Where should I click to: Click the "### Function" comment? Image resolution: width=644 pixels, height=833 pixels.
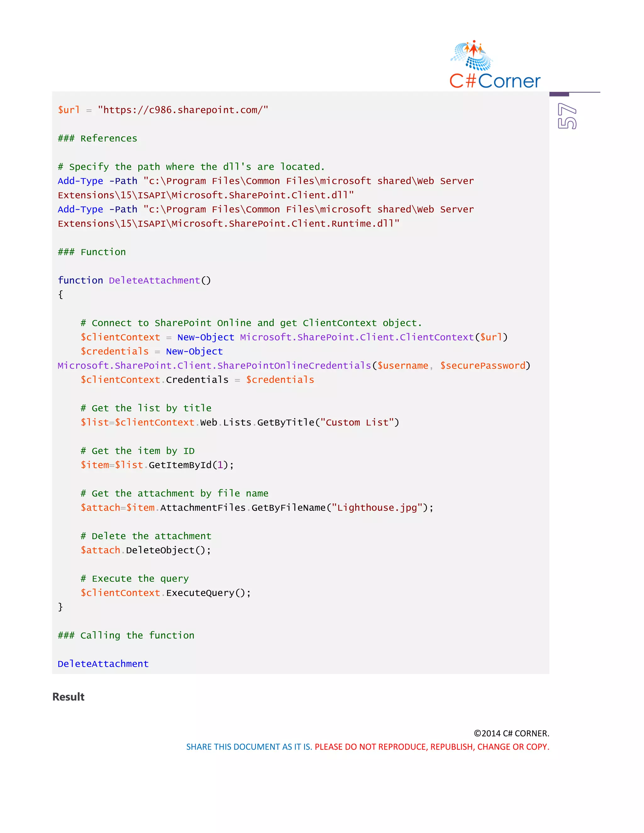[92, 252]
